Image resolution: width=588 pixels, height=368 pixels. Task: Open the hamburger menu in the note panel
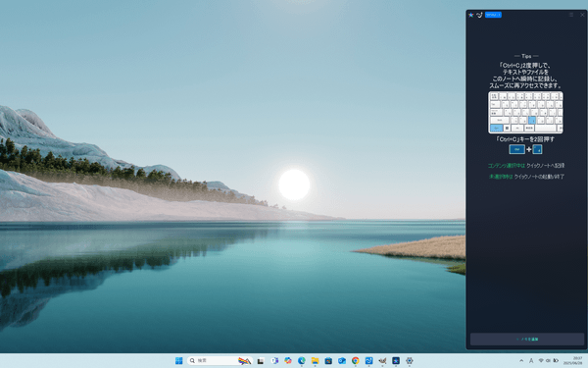click(571, 15)
